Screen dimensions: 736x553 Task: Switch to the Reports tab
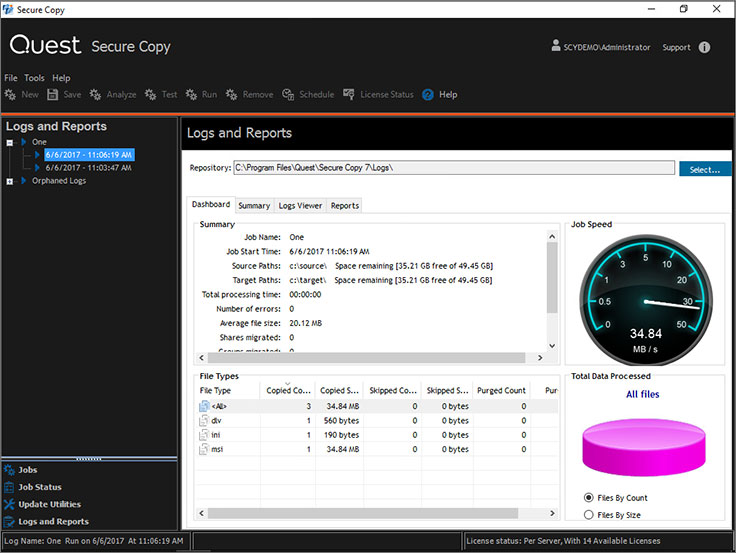coord(345,206)
